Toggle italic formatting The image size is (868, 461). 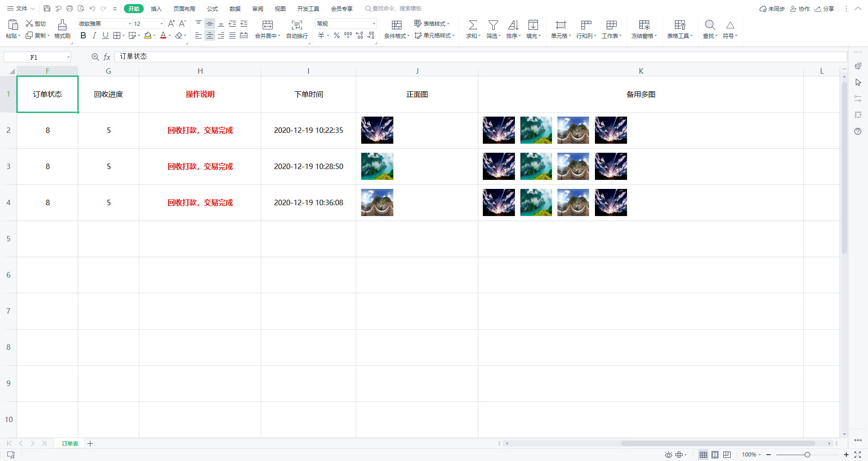click(94, 35)
